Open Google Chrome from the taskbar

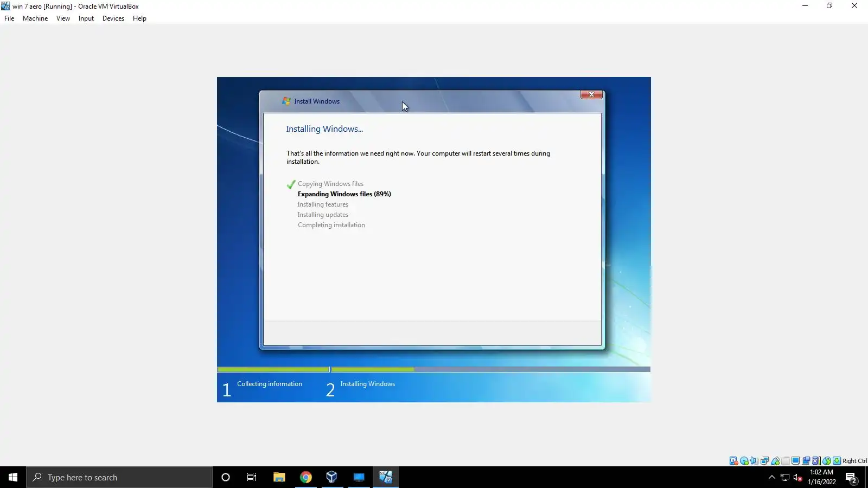tap(306, 477)
